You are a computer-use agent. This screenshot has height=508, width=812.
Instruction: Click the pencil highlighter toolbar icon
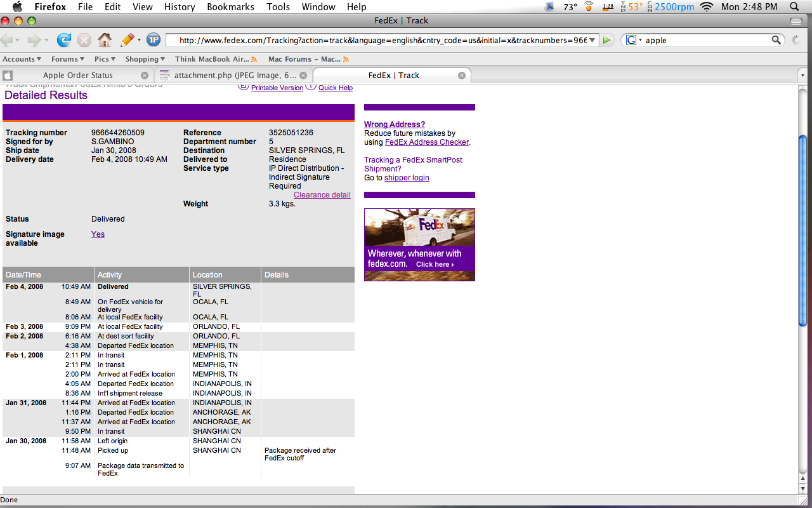tap(126, 40)
